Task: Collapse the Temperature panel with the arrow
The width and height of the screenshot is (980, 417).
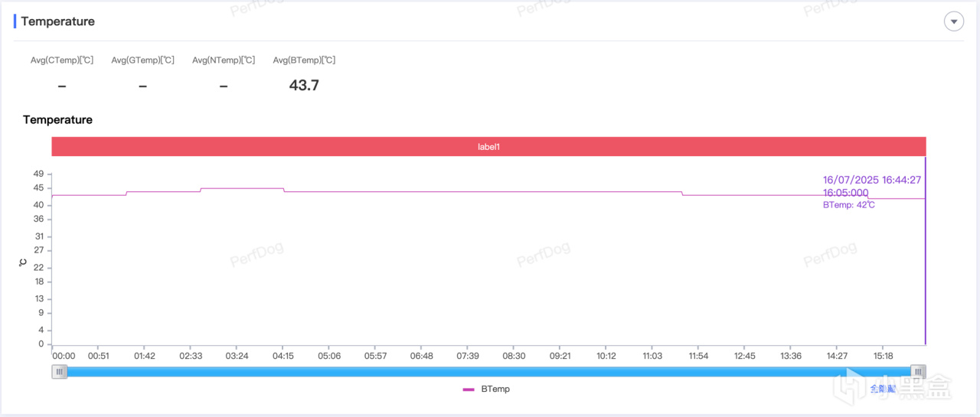Action: coord(953,21)
